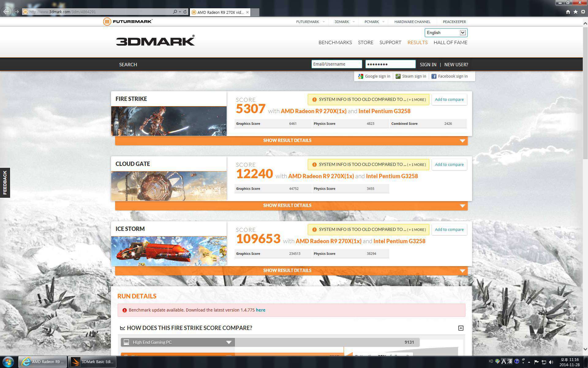Open the RESULTS menu

tap(417, 43)
